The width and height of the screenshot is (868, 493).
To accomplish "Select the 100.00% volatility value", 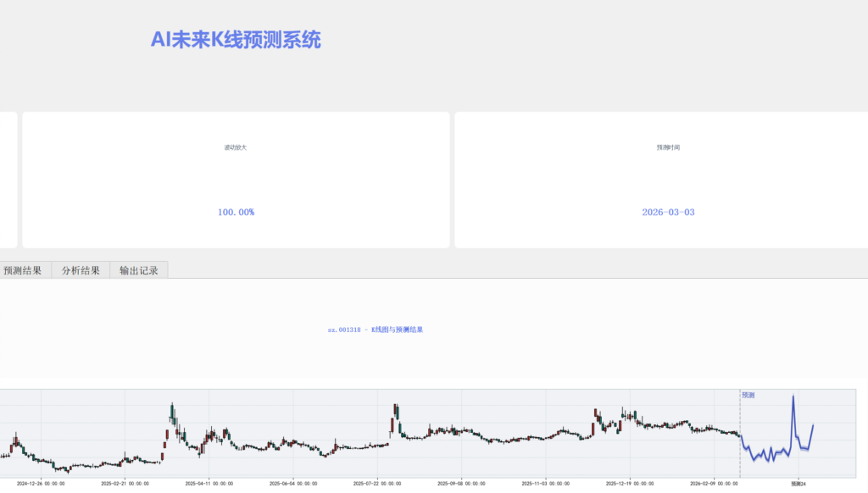I will pos(236,212).
